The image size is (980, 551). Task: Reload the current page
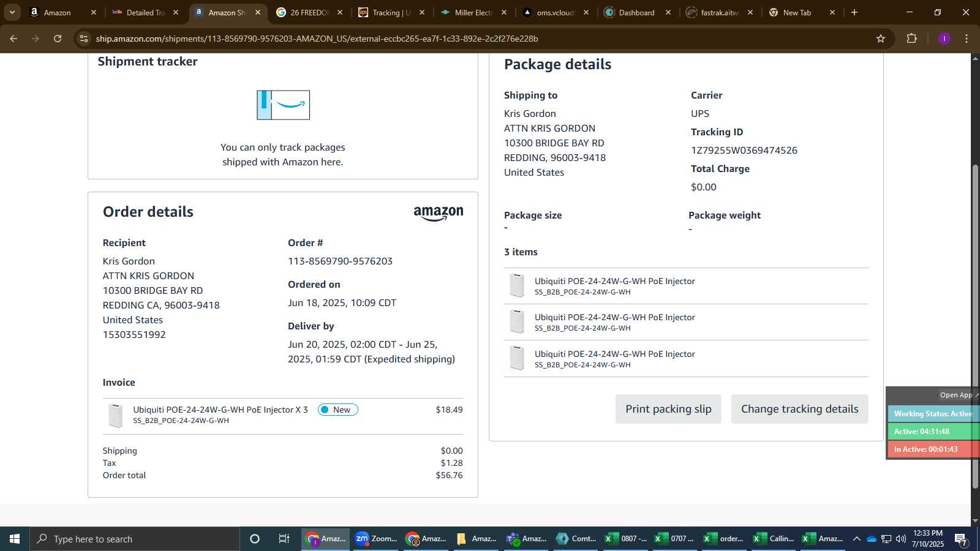[58, 39]
